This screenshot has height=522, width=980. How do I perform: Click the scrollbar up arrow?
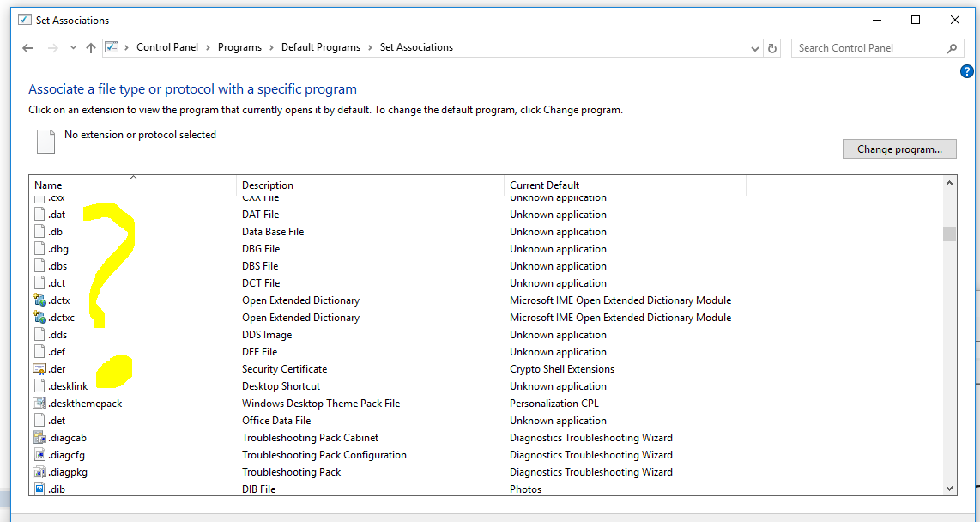[x=949, y=183]
